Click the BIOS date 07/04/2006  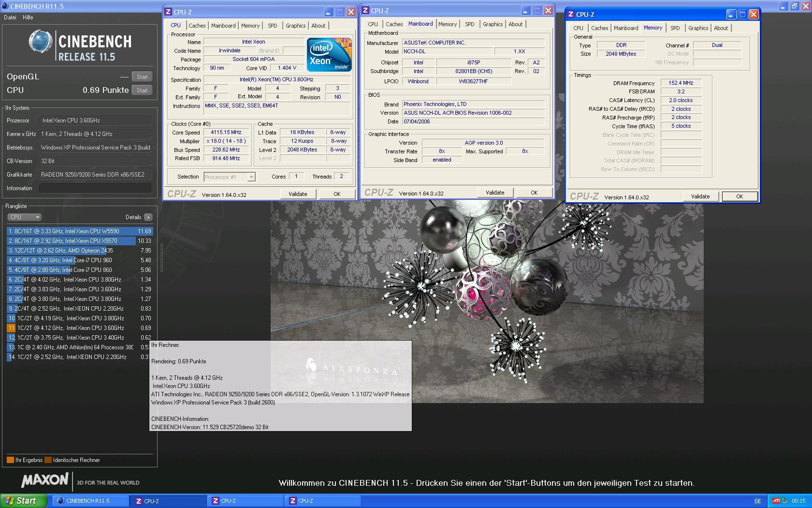click(x=474, y=122)
